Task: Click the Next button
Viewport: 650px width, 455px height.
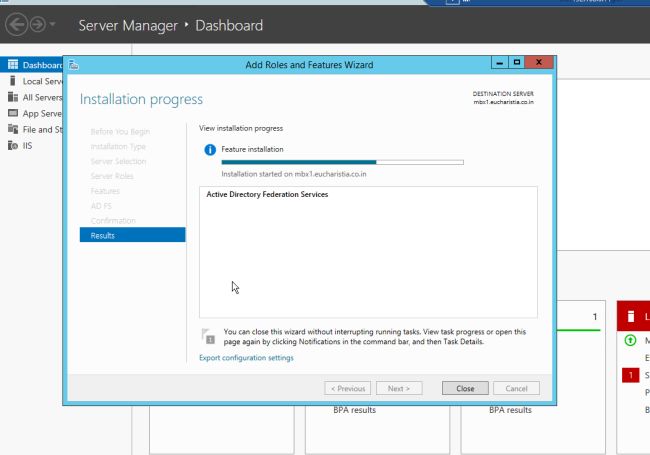Action: tap(399, 388)
